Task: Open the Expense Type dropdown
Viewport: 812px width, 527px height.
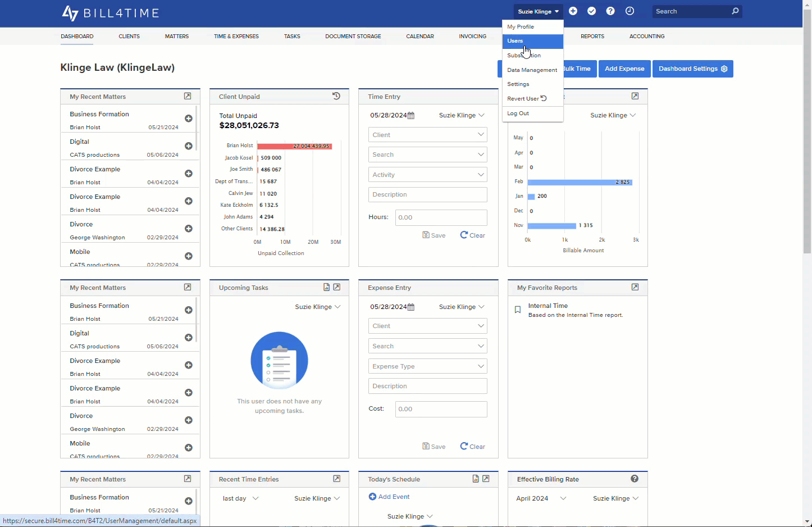Action: (428, 366)
